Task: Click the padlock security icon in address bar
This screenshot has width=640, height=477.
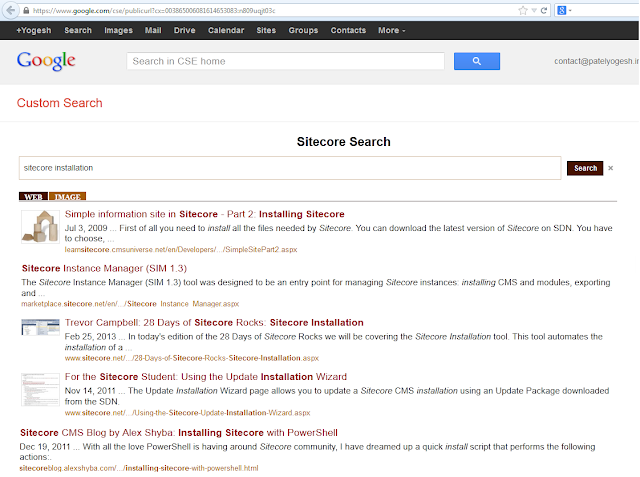Action: tap(26, 11)
